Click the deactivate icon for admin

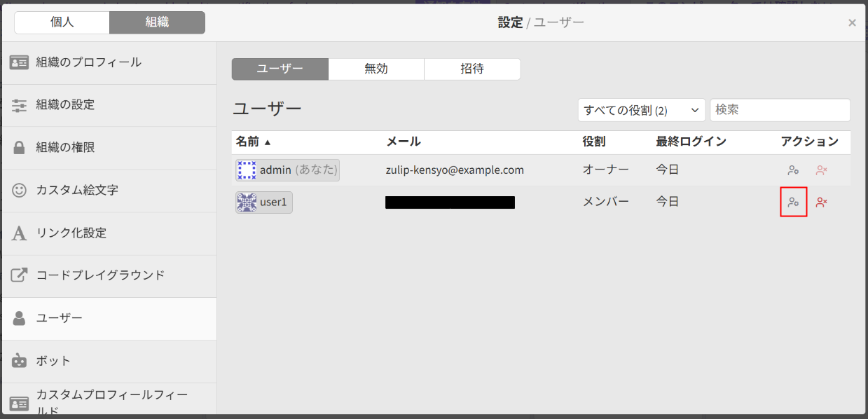coord(821,170)
